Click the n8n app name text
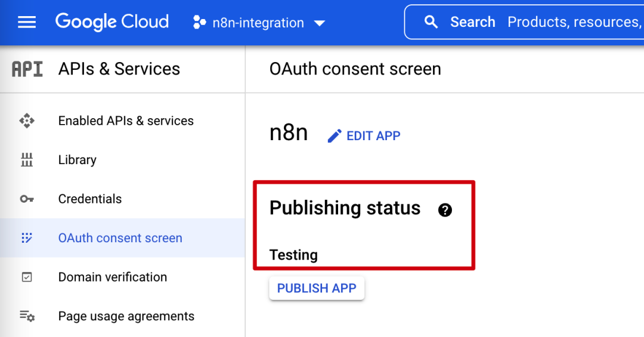 coord(289,133)
